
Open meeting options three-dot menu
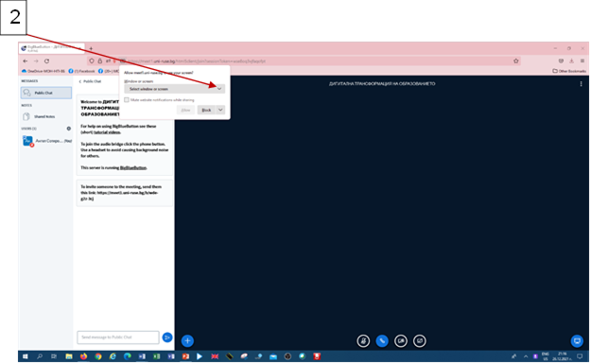tap(581, 84)
